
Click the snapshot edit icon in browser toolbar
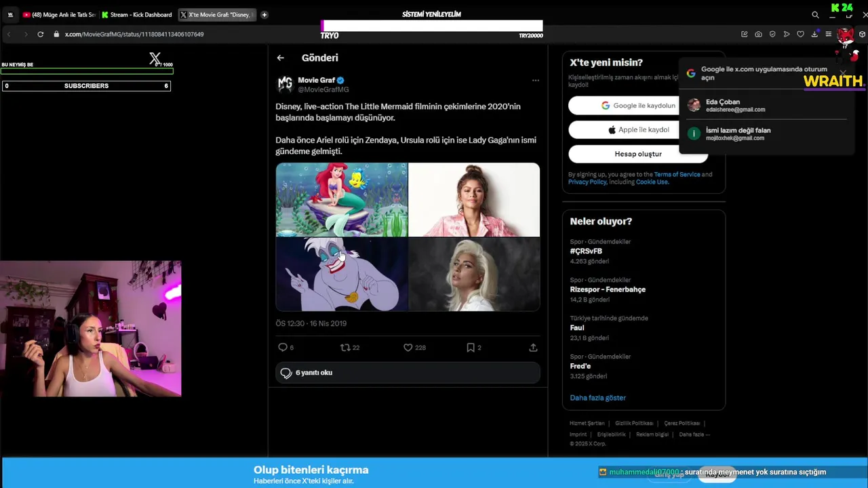click(745, 35)
